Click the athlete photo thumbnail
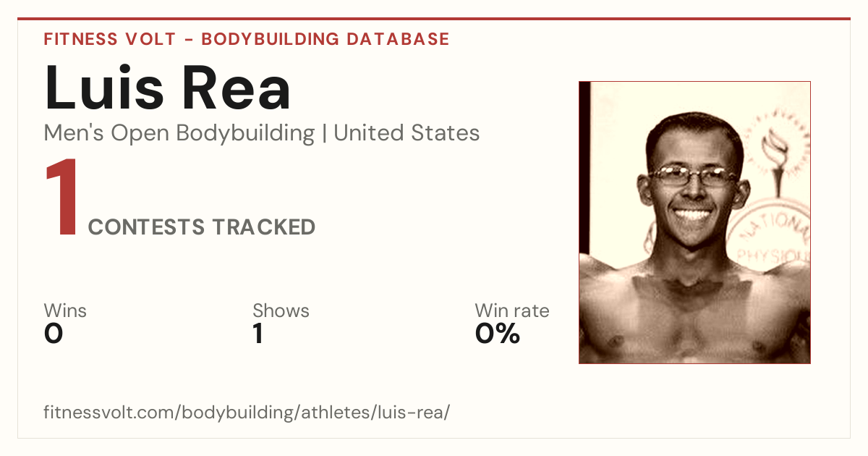This screenshot has height=456, width=868. [694, 222]
